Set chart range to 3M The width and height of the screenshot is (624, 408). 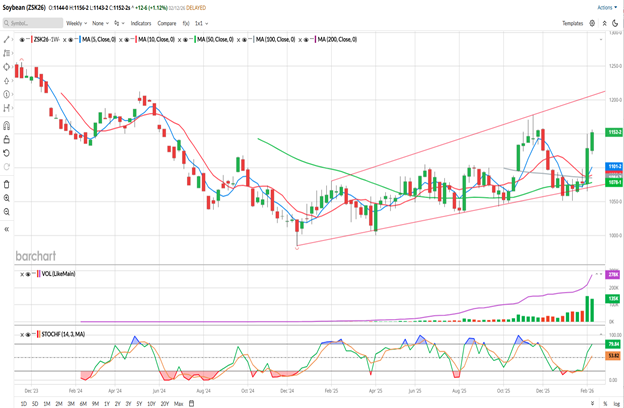click(x=71, y=404)
